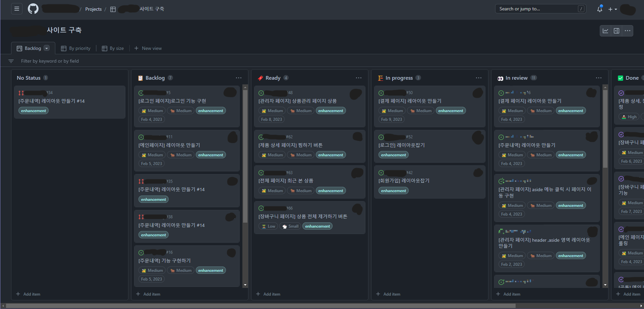Viewport: 644px width, 309px height.
Task: Open card [메인페이지] 레이아웃 만들기
Action: pos(169,145)
